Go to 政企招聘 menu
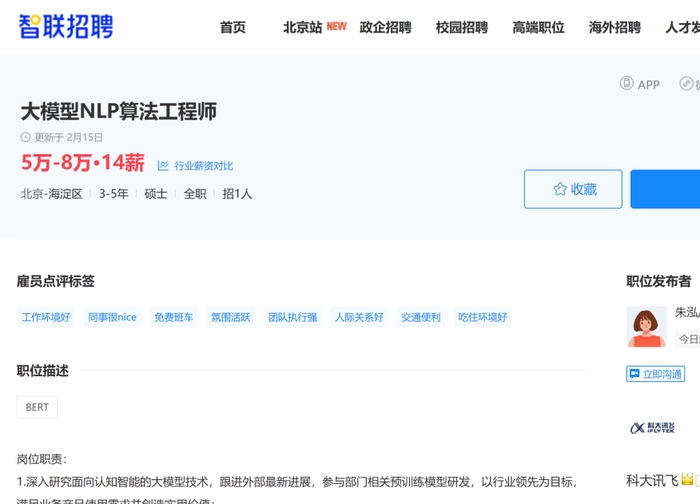 pyautogui.click(x=385, y=27)
